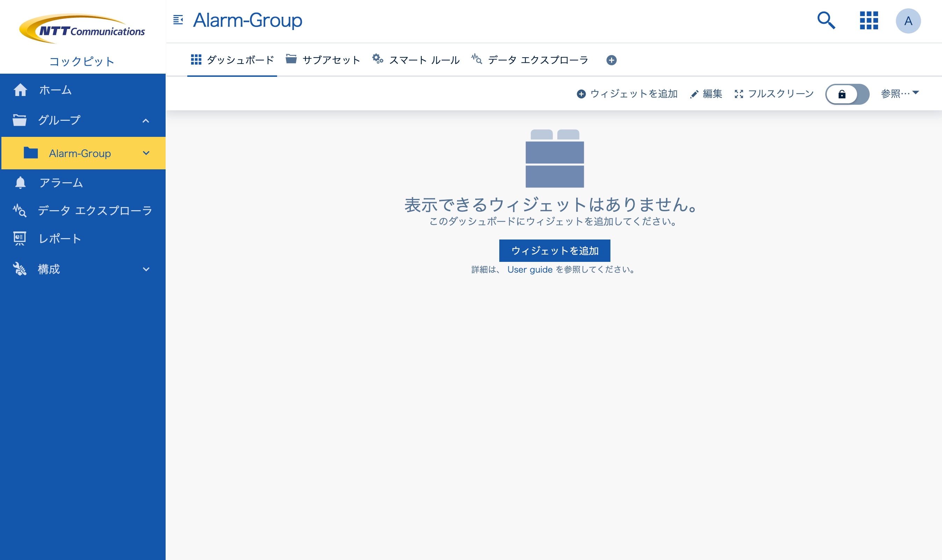The height and width of the screenshot is (560, 942).
Task: Open the search magnifier icon
Action: pos(826,20)
